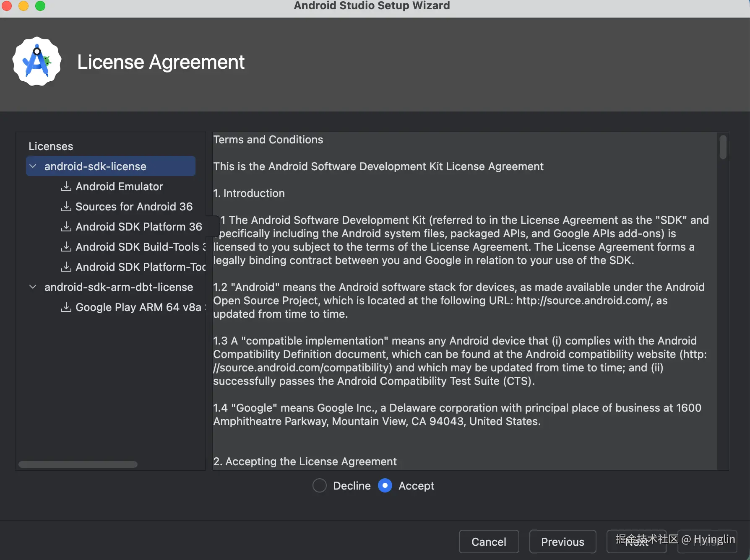Proceed with the Next button
Screen dimensions: 750x560
click(x=636, y=542)
